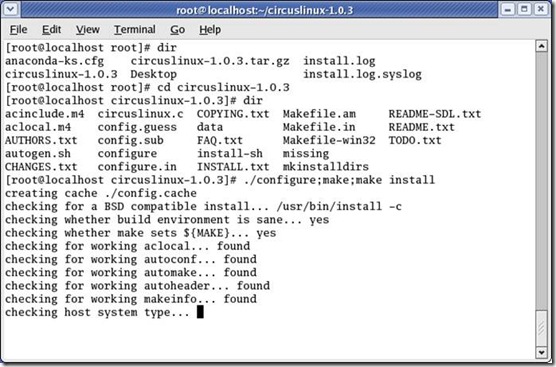This screenshot has width=556, height=367.
Task: Click the working makeinfo... found line
Action: pos(130,299)
